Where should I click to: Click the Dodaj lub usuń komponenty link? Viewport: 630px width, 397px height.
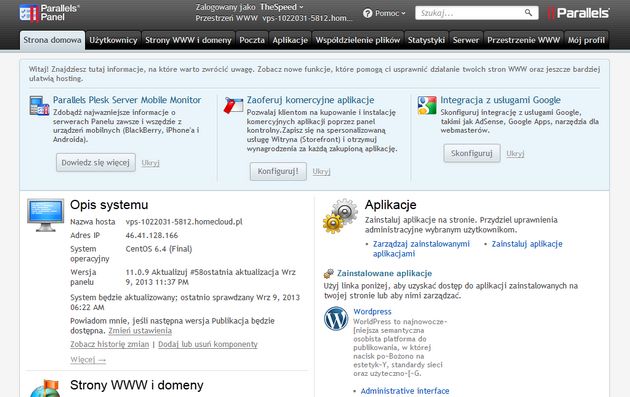tap(208, 344)
